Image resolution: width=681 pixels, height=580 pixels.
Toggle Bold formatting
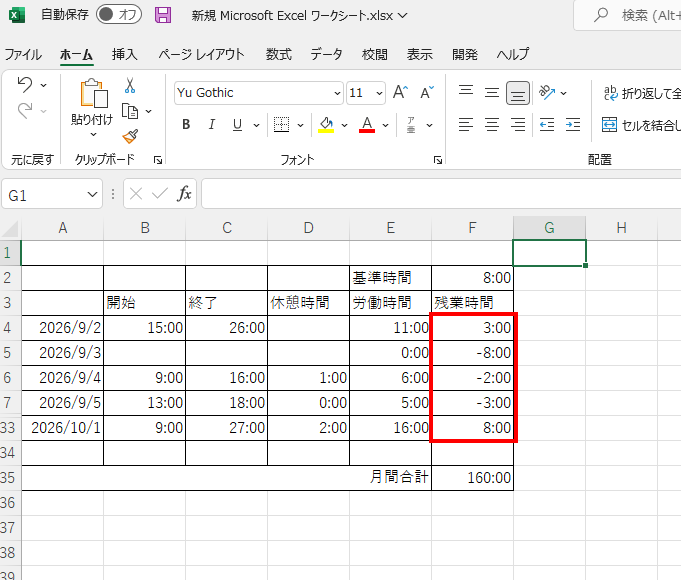[x=186, y=125]
